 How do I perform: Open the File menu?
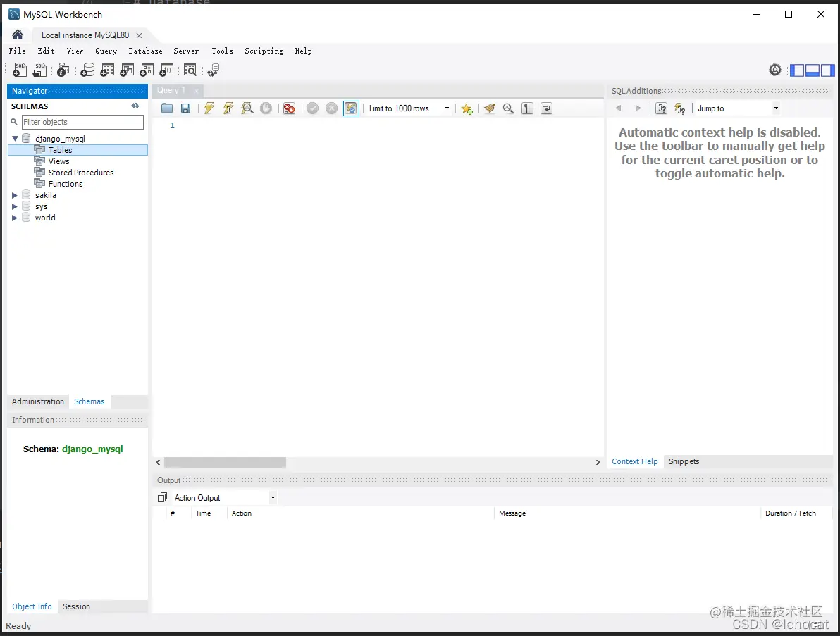tap(17, 51)
